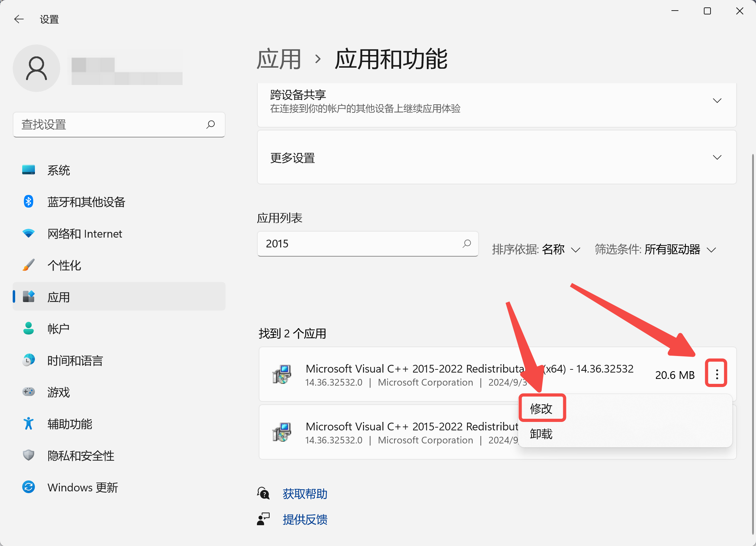Click the user profile avatar
Screen dimensions: 756x546
[x=36, y=68]
